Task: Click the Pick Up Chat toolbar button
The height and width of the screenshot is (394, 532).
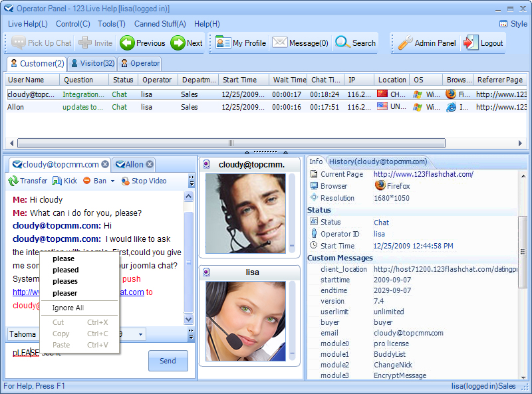Action: 41,43
